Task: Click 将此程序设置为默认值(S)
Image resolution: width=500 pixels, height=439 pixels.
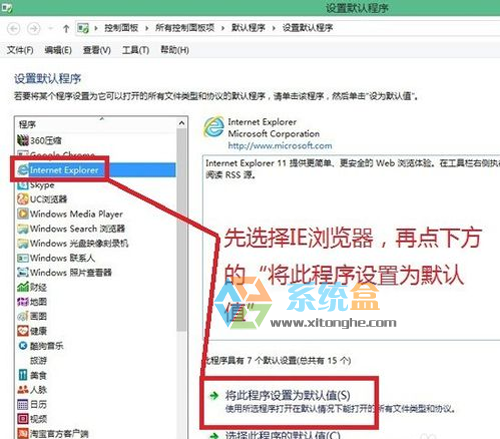Action: [288, 396]
